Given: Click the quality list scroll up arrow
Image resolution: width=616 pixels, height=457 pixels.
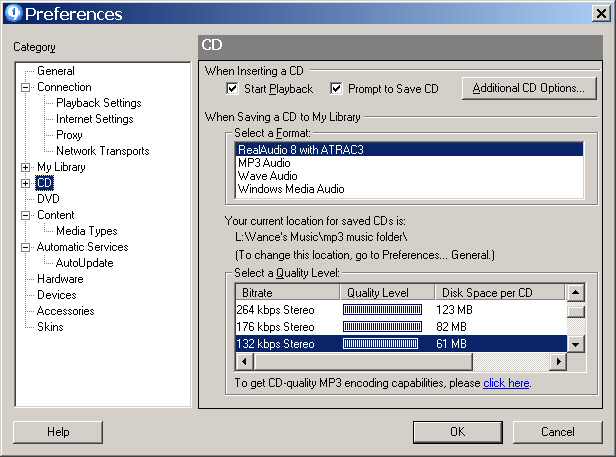Looking at the screenshot, I should (576, 292).
